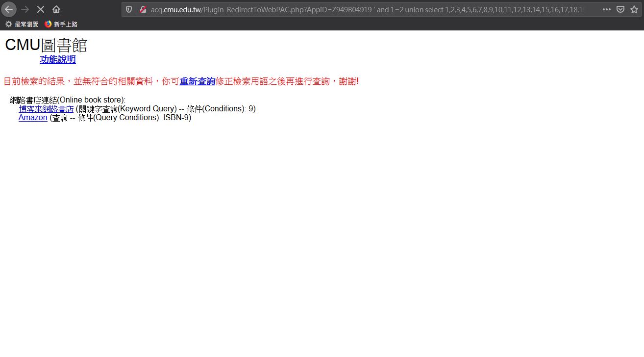Image resolution: width=644 pixels, height=357 pixels.
Task: Click the CMU圖書館 heading
Action: coord(46,45)
